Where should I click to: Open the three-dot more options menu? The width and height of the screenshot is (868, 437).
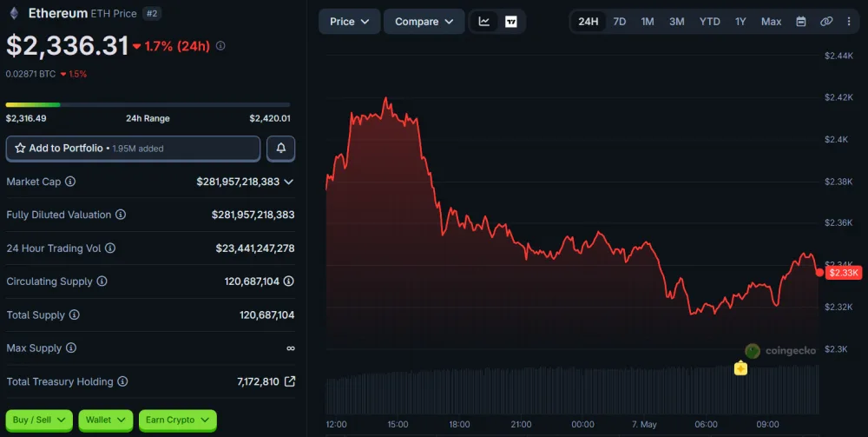click(x=849, y=22)
